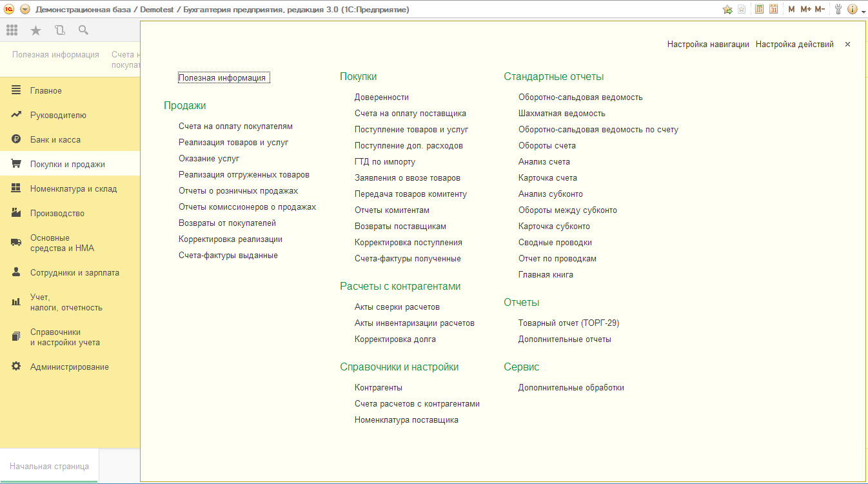The height and width of the screenshot is (484, 868).
Task: Open Справочники и настройки учета section
Action: (x=70, y=337)
